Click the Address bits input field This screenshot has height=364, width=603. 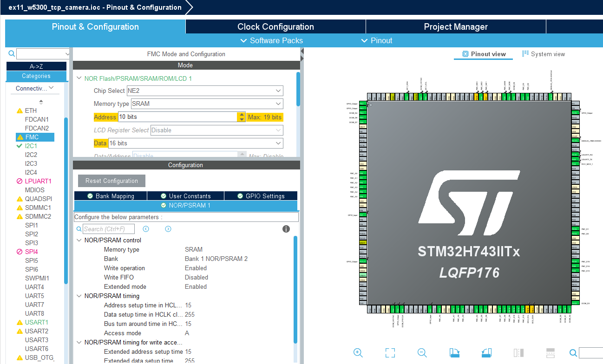(x=177, y=117)
